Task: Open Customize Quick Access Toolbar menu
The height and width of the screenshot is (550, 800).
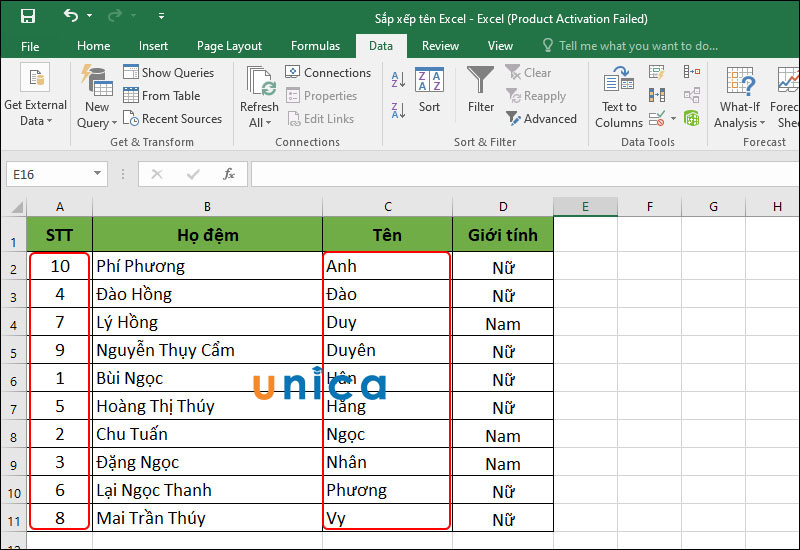Action: [x=161, y=16]
